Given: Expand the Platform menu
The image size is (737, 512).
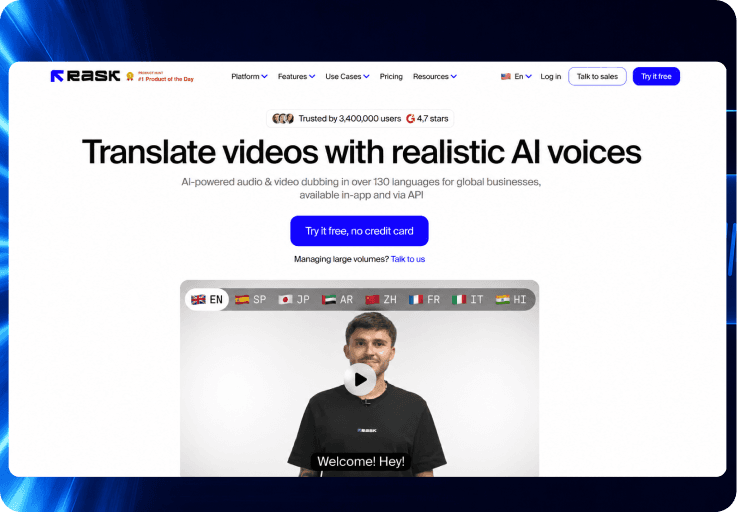Looking at the screenshot, I should 249,77.
